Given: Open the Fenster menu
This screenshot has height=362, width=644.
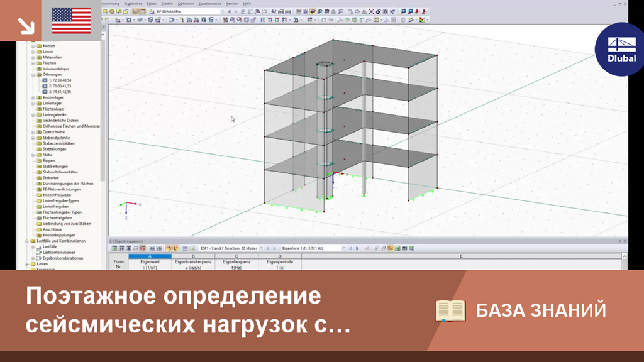Looking at the screenshot, I should pos(233,3).
